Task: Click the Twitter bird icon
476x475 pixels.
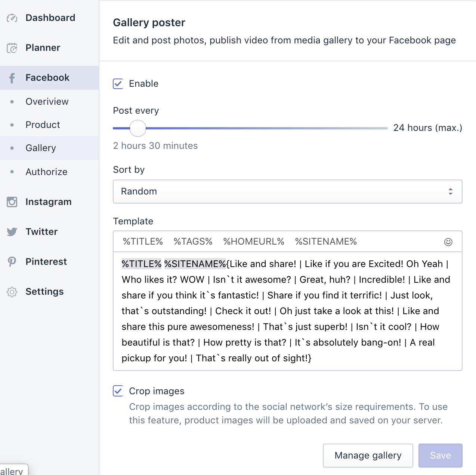Action: (x=12, y=232)
